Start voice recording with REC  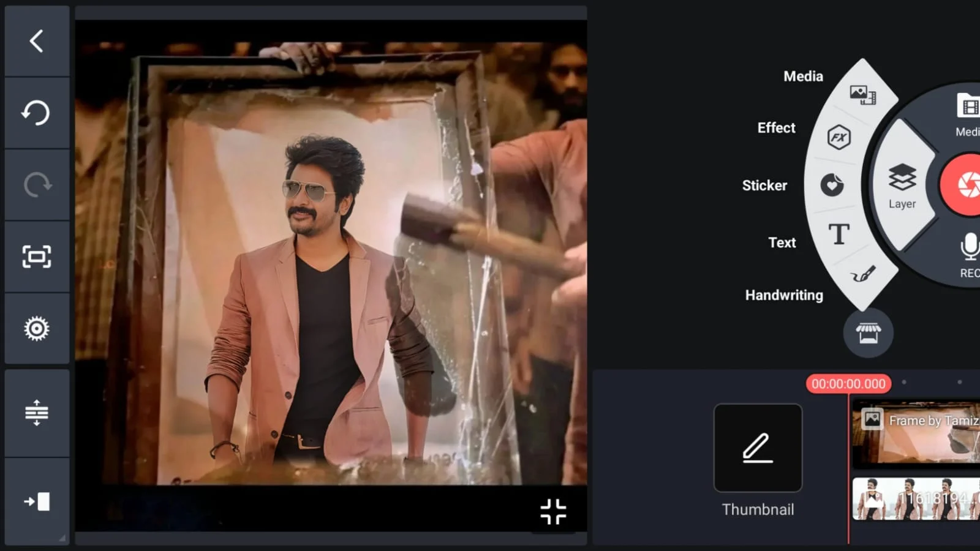tap(969, 255)
